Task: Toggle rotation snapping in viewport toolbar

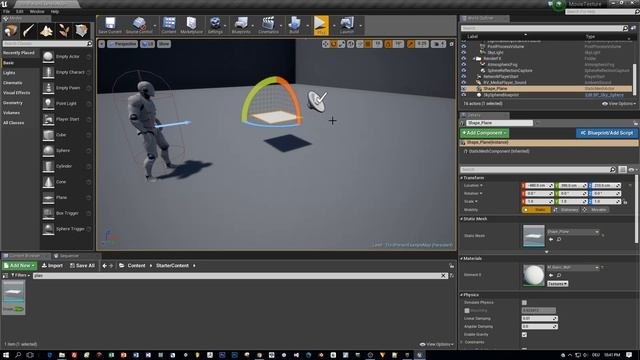Action: (x=388, y=44)
